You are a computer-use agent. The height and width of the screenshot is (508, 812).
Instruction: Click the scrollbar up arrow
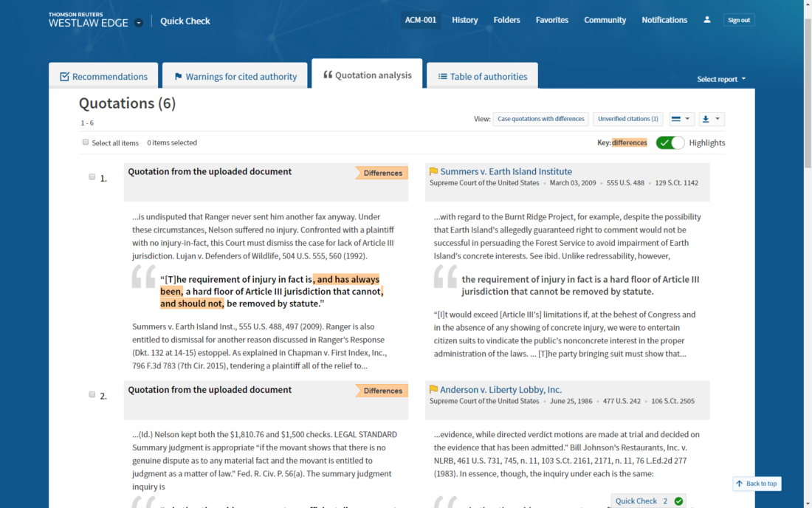[x=808, y=4]
